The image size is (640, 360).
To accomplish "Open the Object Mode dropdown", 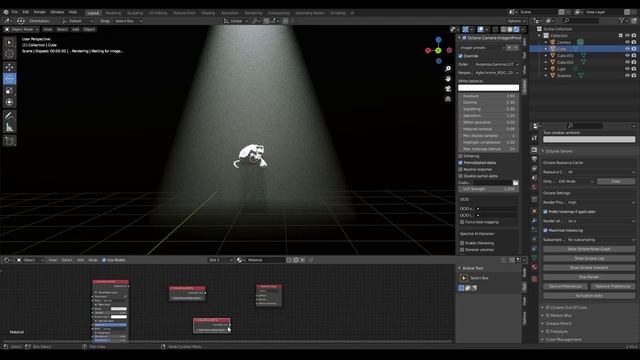I will pos(21,29).
